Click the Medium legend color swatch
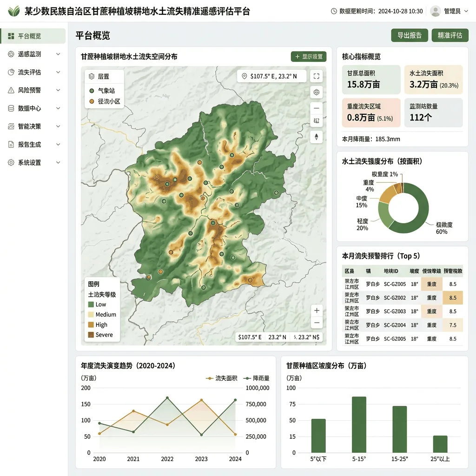Screen dimensions: 476x476 [91, 315]
